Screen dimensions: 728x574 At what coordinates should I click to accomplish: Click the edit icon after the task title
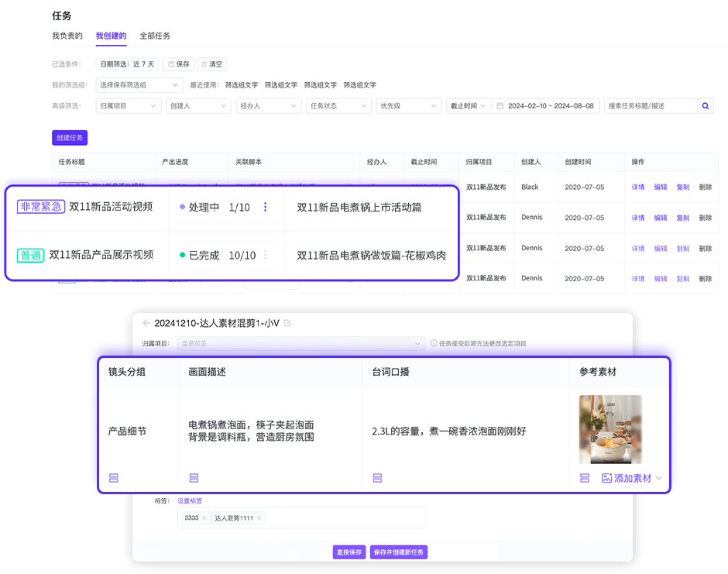[288, 323]
